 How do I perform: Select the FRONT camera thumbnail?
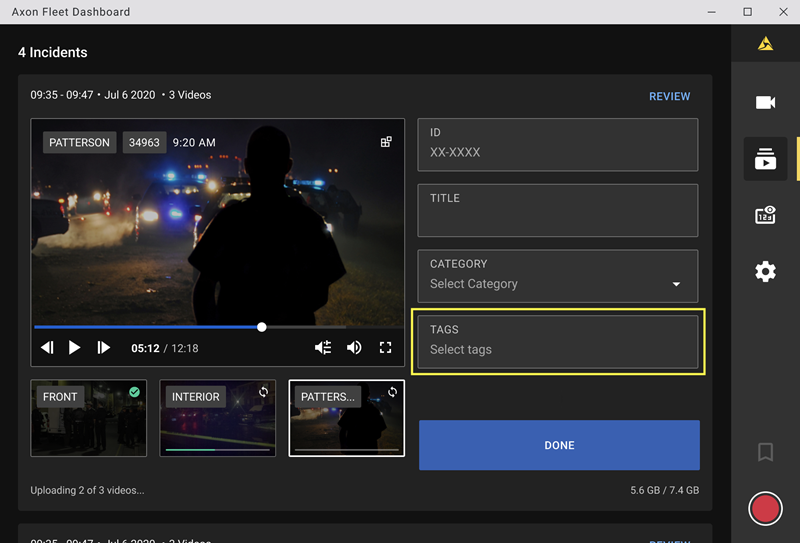click(89, 418)
